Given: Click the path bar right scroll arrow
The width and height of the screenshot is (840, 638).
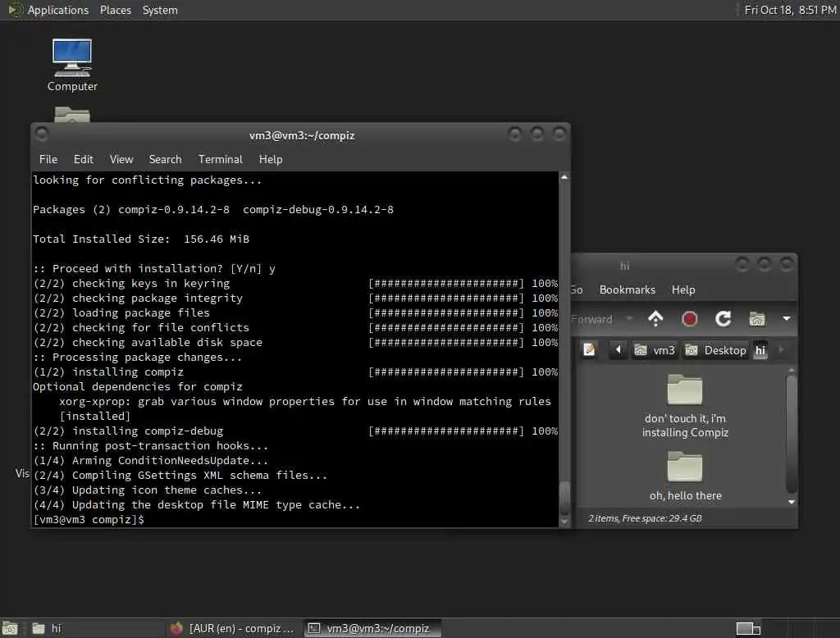Looking at the screenshot, I should tap(781, 350).
